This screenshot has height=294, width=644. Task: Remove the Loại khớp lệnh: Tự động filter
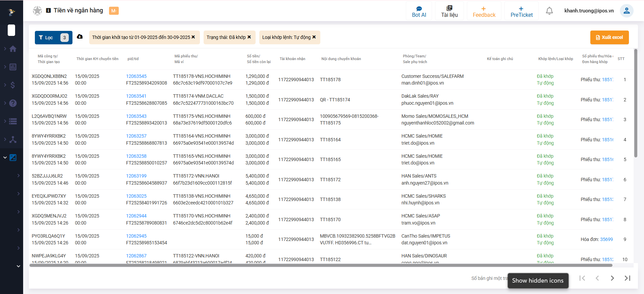(x=314, y=37)
